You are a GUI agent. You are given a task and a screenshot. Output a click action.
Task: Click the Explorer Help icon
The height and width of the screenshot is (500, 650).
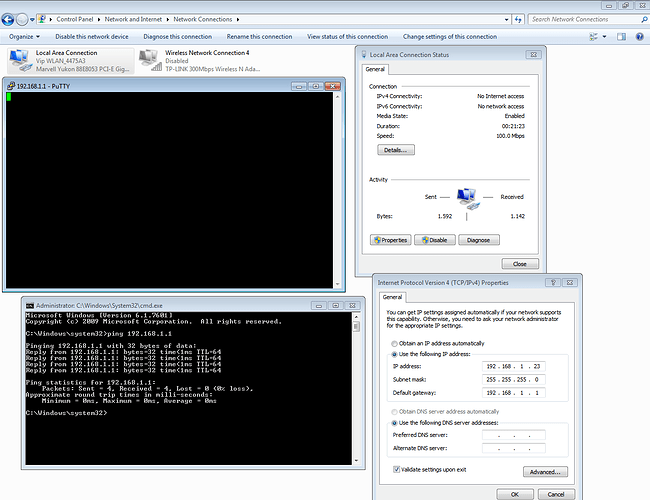[x=640, y=36]
